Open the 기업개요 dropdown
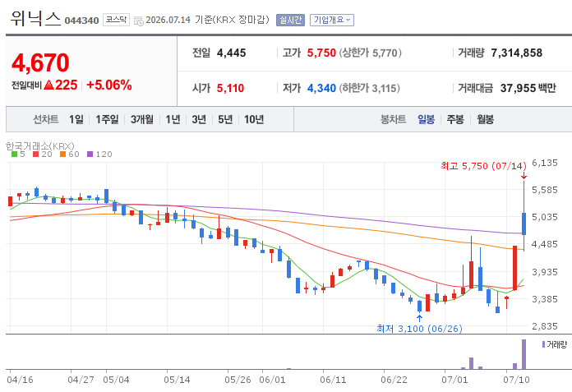 pyautogui.click(x=331, y=20)
